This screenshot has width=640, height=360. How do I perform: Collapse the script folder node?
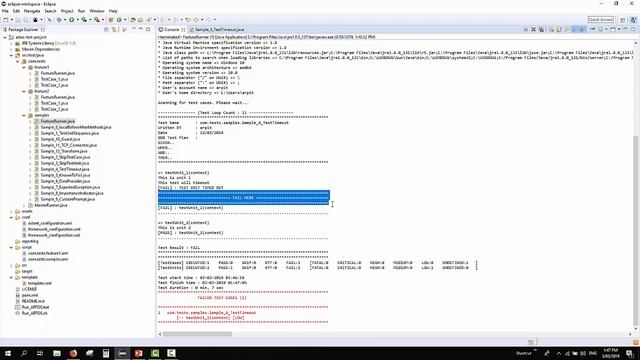click(11, 247)
